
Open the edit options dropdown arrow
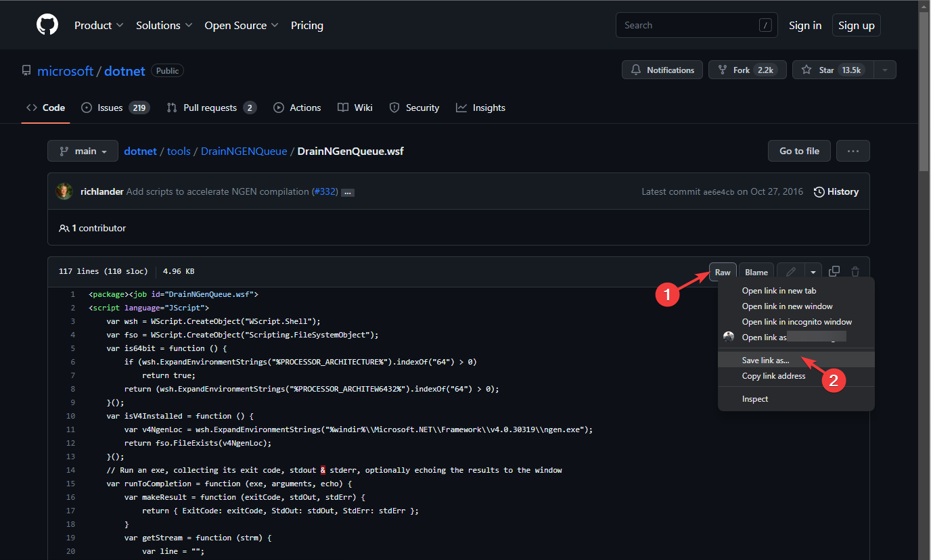[x=813, y=272]
